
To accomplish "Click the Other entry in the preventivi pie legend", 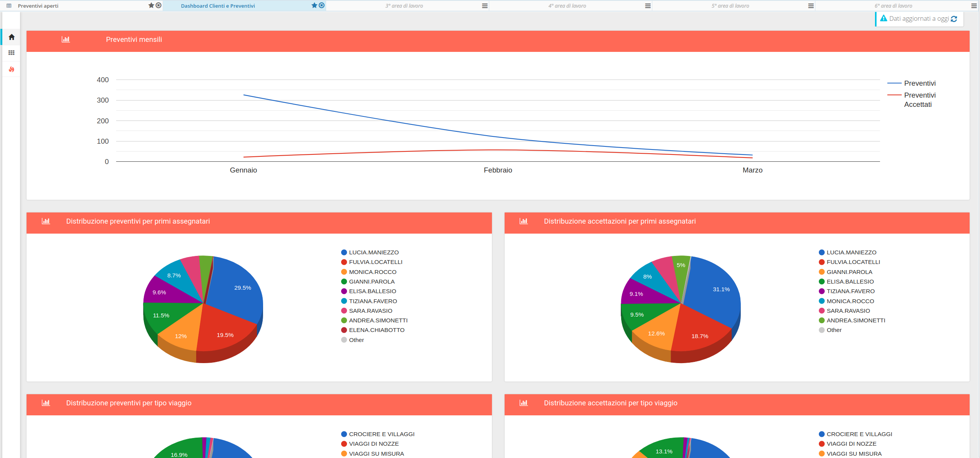I will (353, 340).
